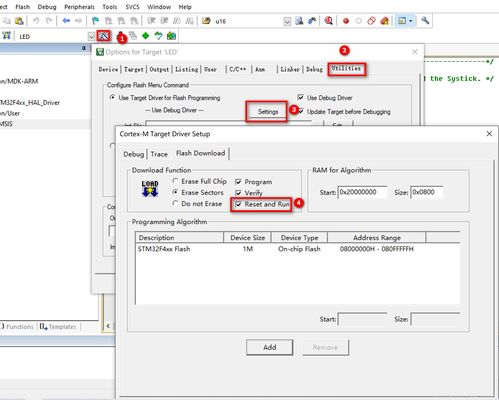Click the Remove button
Viewport: 499px width, 400px height.
(x=325, y=347)
